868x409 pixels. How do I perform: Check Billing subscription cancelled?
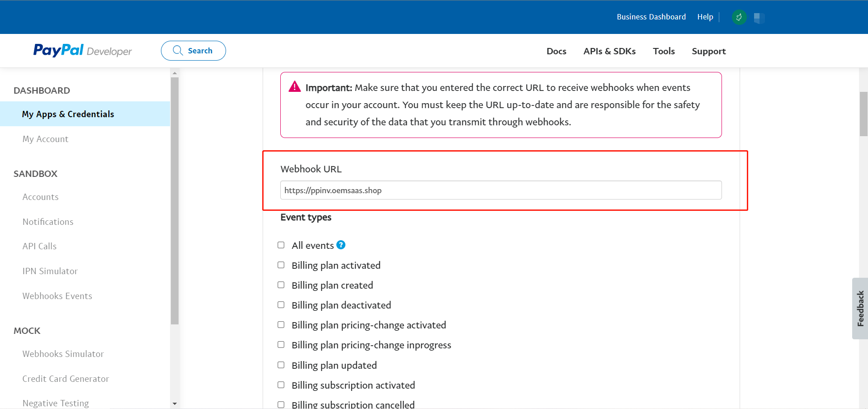point(281,404)
